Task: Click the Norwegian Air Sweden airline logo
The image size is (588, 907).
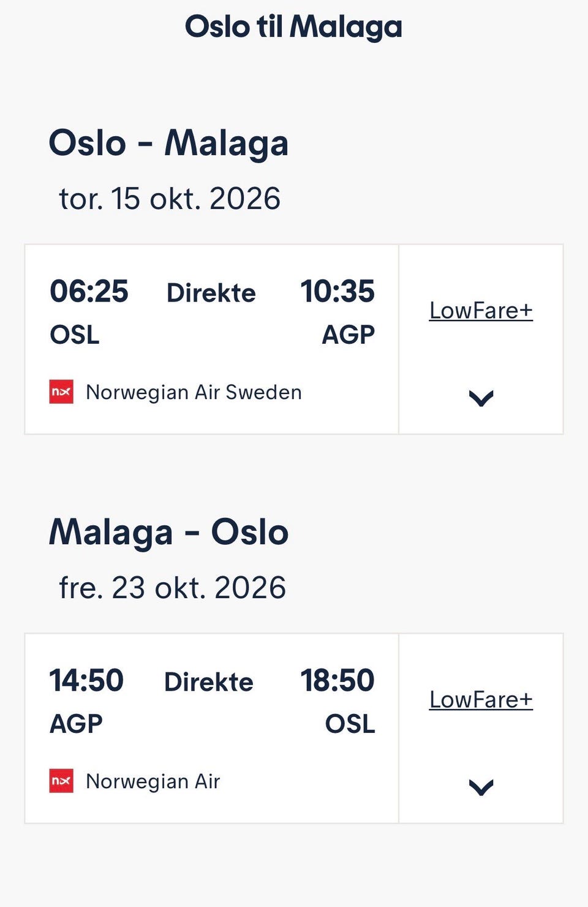Action: tap(61, 392)
